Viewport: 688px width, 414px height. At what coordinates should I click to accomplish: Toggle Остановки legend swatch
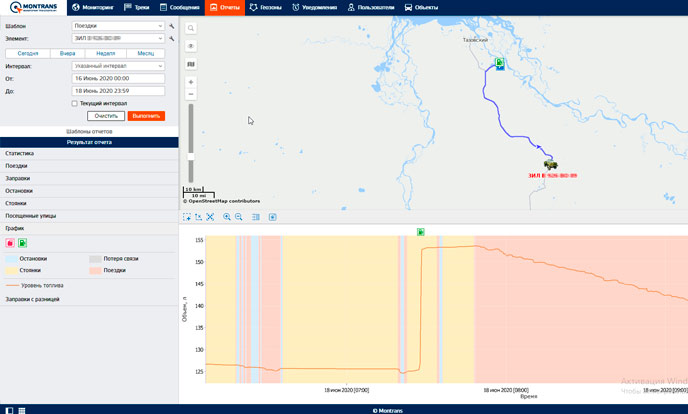pos(11,259)
